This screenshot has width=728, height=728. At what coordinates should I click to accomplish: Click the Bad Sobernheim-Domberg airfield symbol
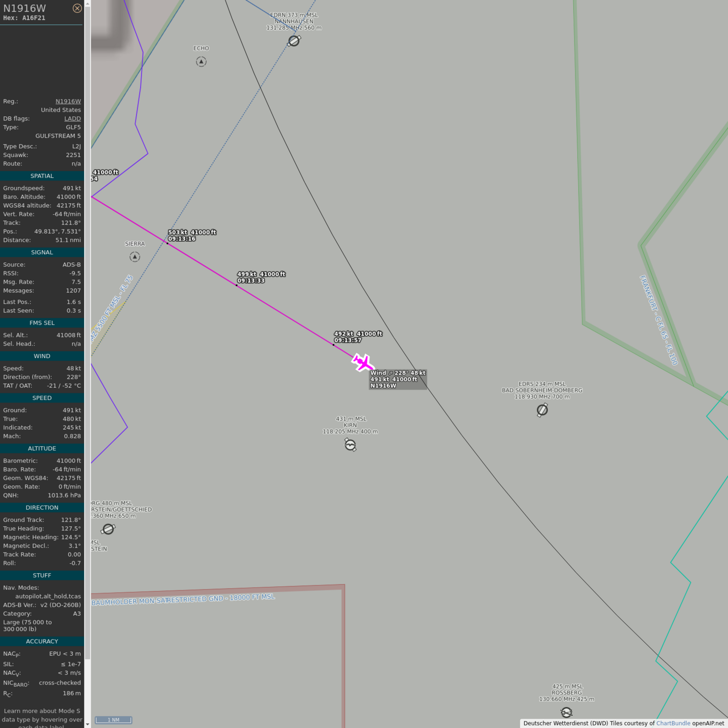542,410
